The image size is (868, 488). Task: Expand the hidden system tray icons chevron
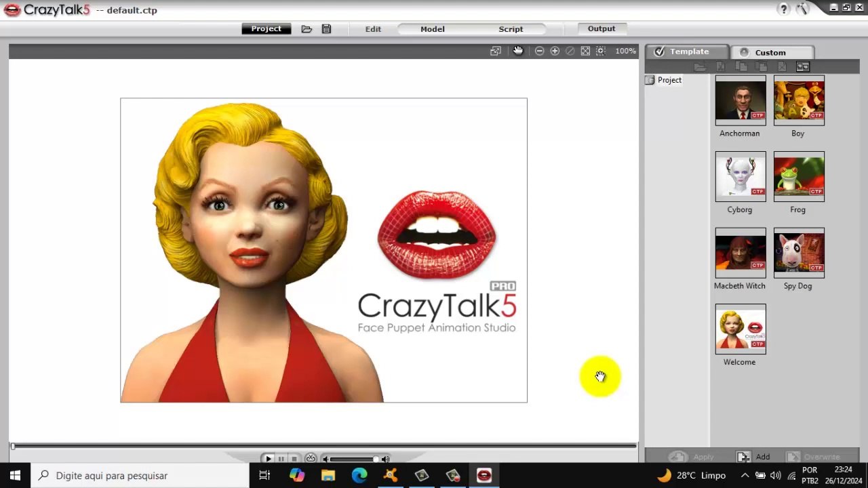click(x=745, y=475)
